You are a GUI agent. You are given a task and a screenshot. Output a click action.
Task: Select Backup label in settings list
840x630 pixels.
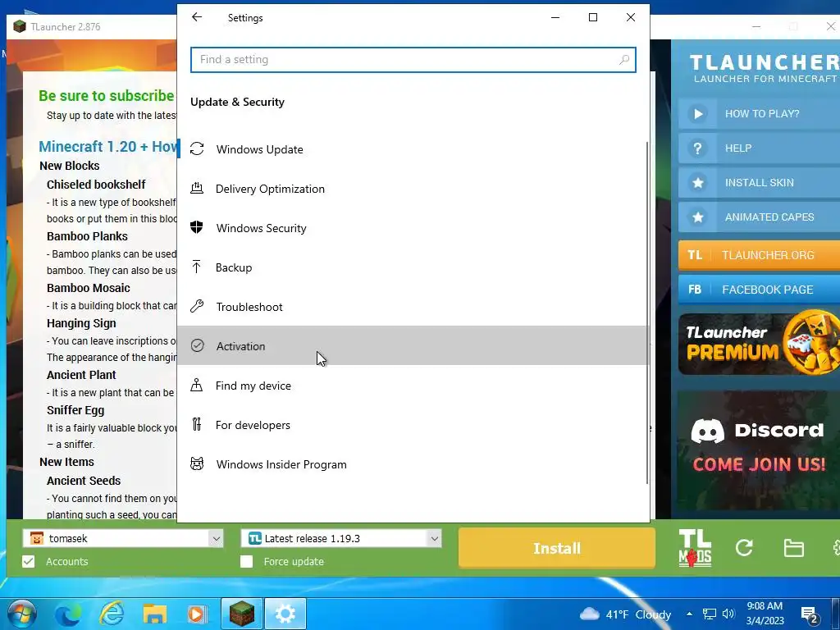[x=234, y=267]
